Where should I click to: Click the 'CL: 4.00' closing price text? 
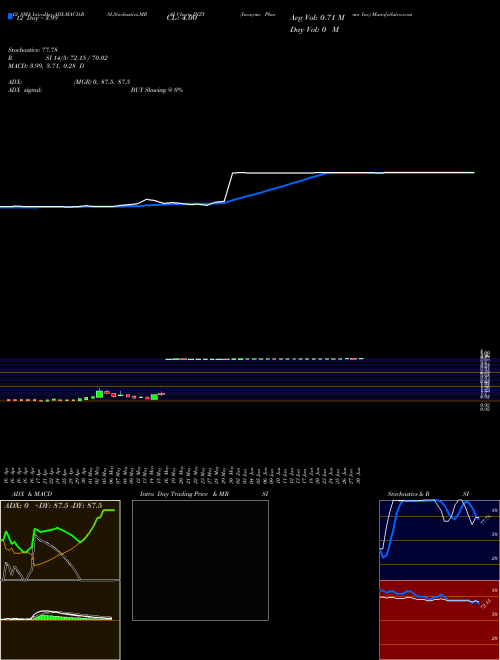point(182,18)
